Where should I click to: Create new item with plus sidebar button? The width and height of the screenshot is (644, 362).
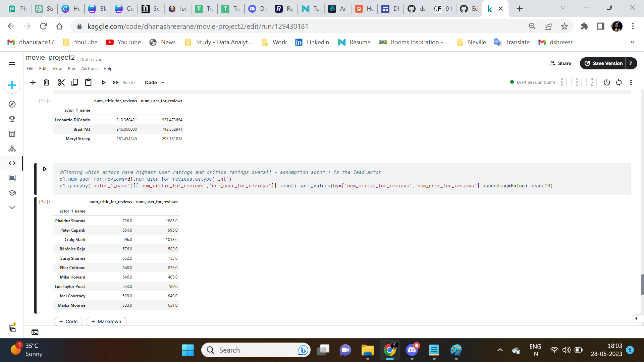coord(12,85)
